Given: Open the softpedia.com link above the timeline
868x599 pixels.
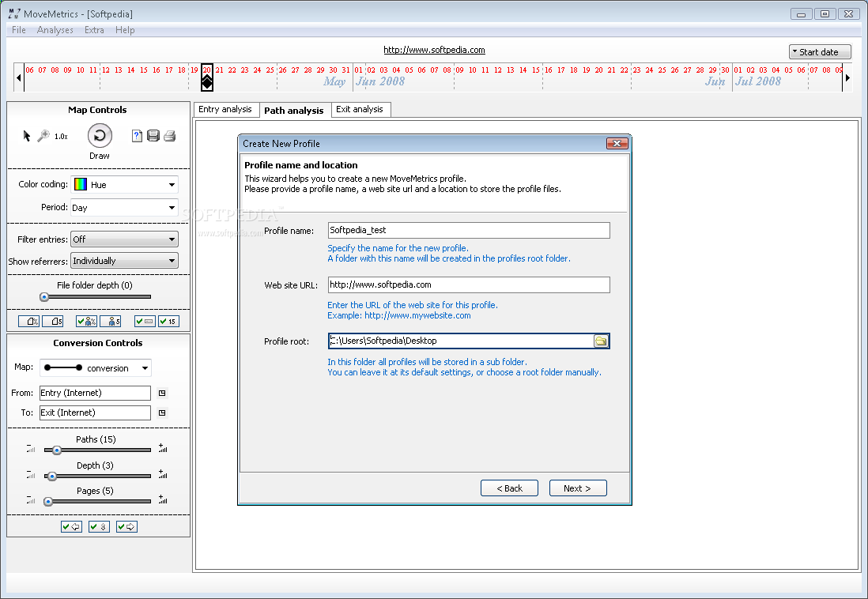Looking at the screenshot, I should click(434, 50).
